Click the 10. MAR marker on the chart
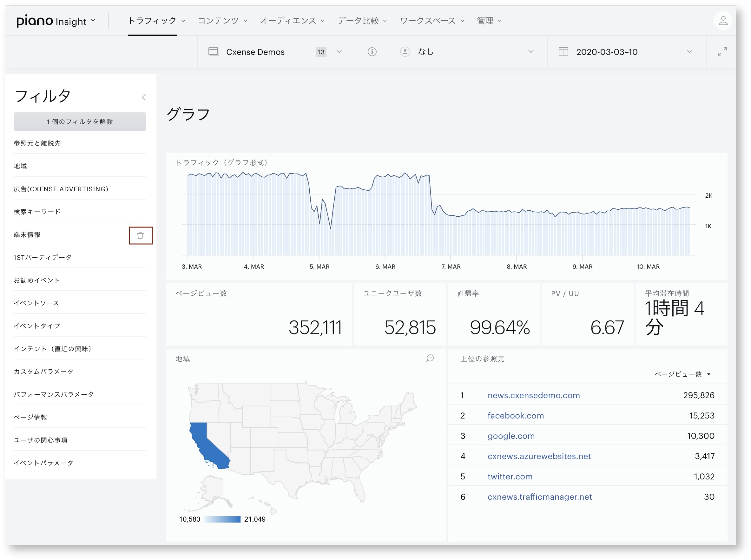This screenshot has width=751, height=560. click(x=648, y=267)
